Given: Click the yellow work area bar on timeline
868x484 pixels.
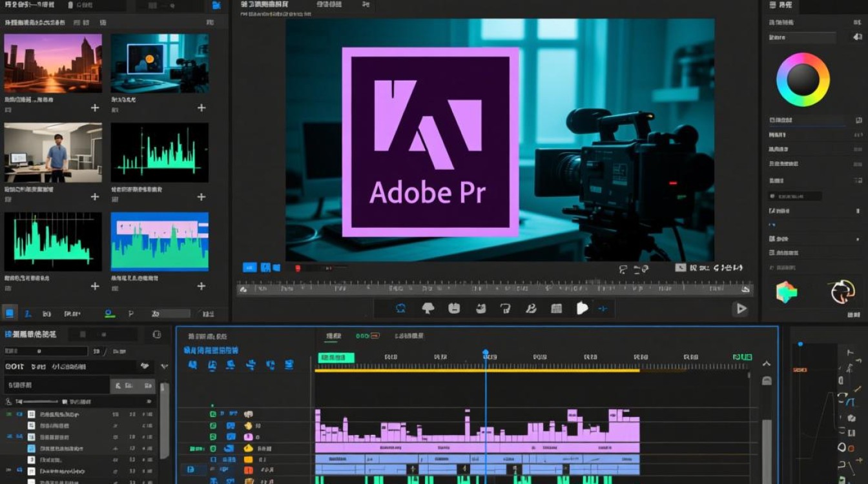Looking at the screenshot, I should [477, 370].
